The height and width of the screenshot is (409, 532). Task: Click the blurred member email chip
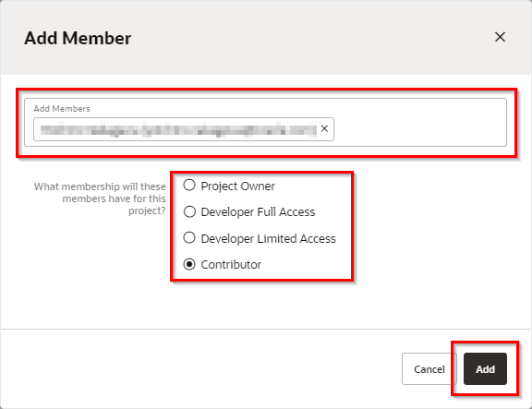178,129
